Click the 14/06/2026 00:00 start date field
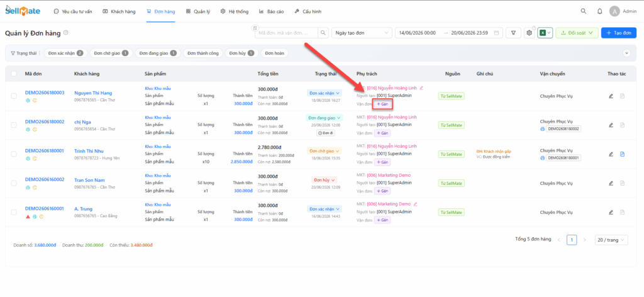Screen dimensions: 644x297 pos(418,33)
